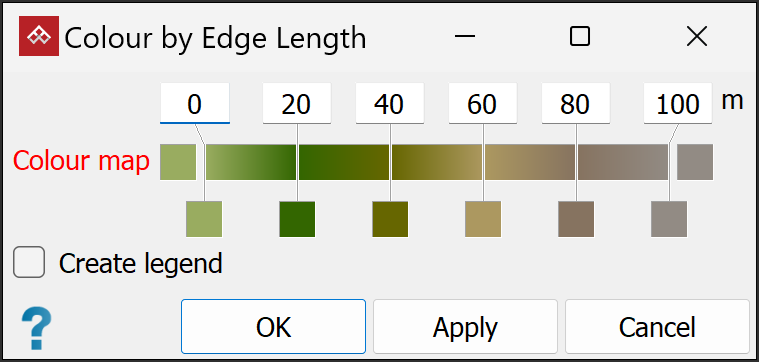Select the 40 value input field
Viewport: 759px width, 362px height.
(390, 103)
